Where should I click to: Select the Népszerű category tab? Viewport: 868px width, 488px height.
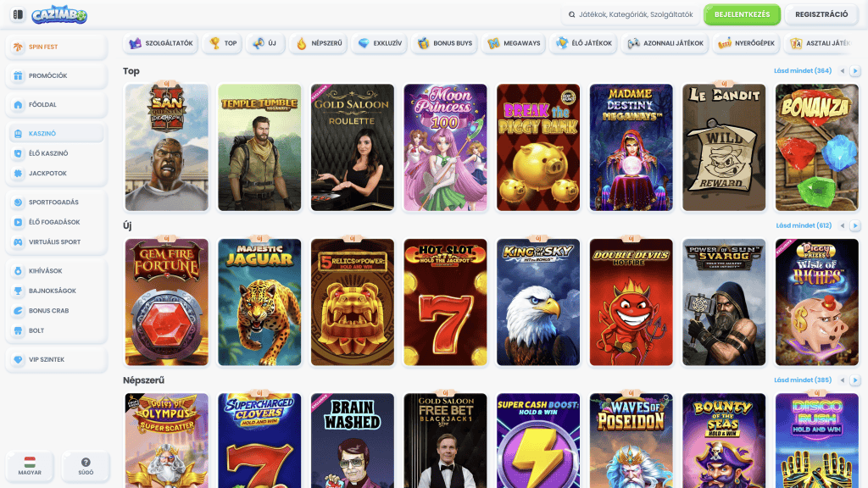pos(319,43)
